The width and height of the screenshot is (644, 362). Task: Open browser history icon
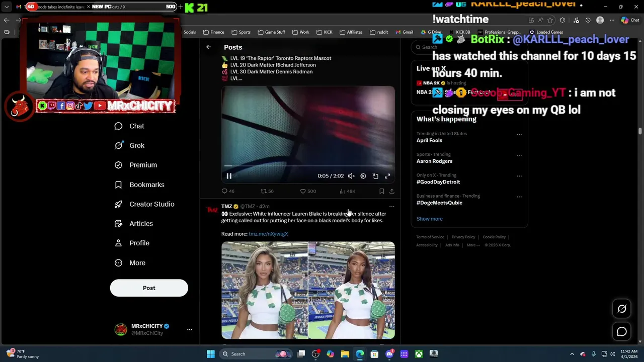[588, 20]
